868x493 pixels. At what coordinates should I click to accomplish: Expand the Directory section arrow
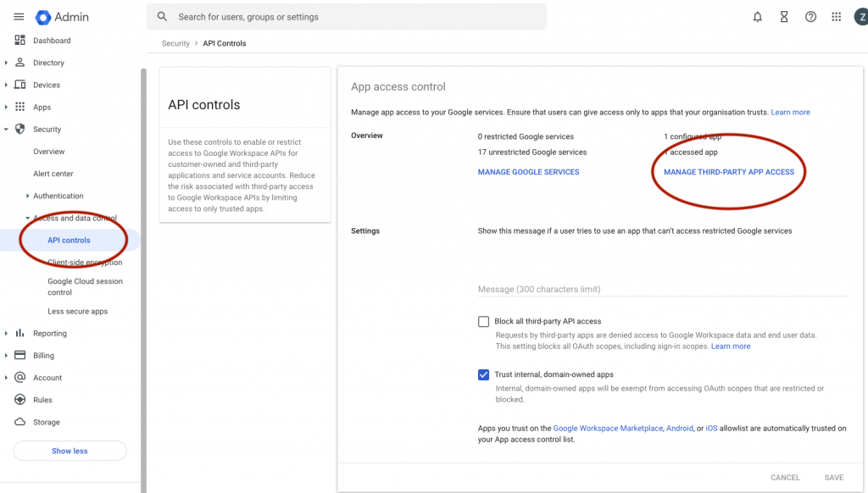coord(6,63)
